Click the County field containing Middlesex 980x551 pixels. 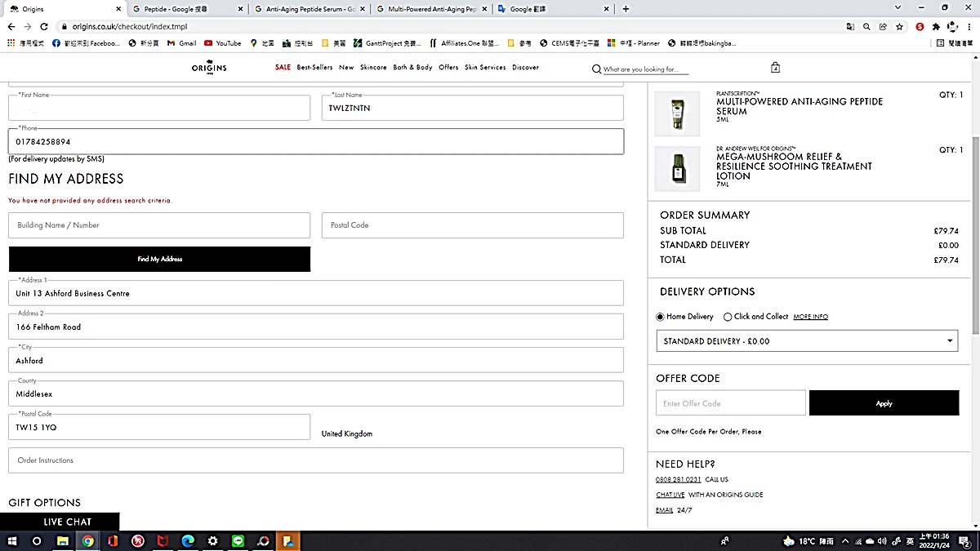coord(316,393)
